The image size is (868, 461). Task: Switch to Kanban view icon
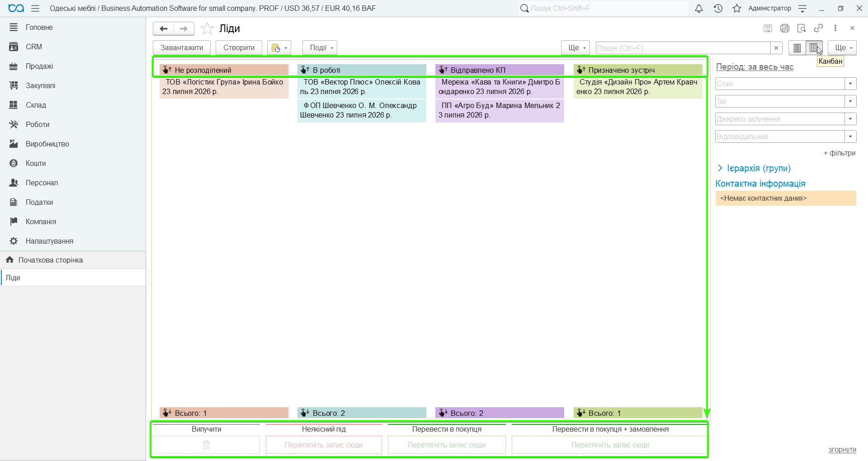[x=814, y=47]
